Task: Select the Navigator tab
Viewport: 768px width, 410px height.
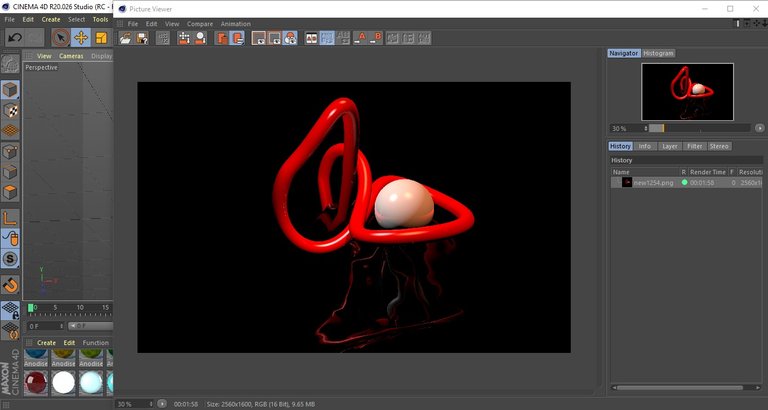Action: pyautogui.click(x=624, y=53)
